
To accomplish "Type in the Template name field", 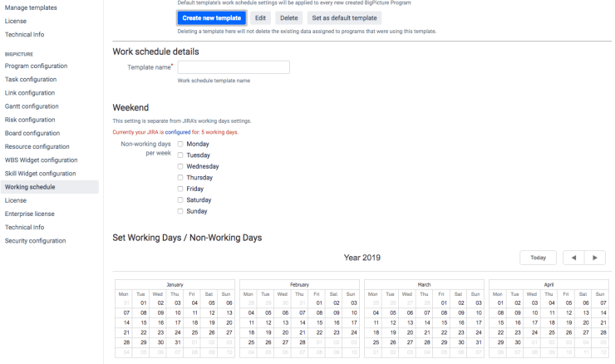I will [234, 67].
